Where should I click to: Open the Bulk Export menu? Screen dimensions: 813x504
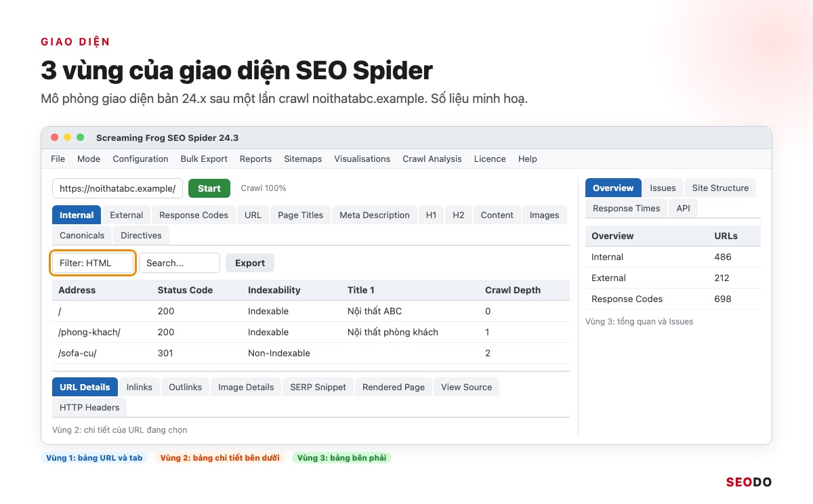204,159
